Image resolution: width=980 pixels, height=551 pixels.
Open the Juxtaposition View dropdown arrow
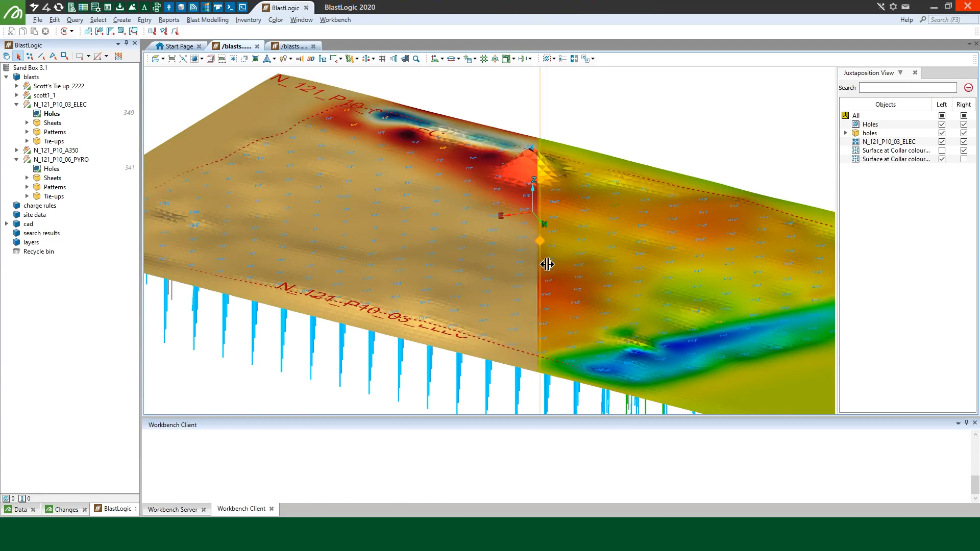point(900,72)
